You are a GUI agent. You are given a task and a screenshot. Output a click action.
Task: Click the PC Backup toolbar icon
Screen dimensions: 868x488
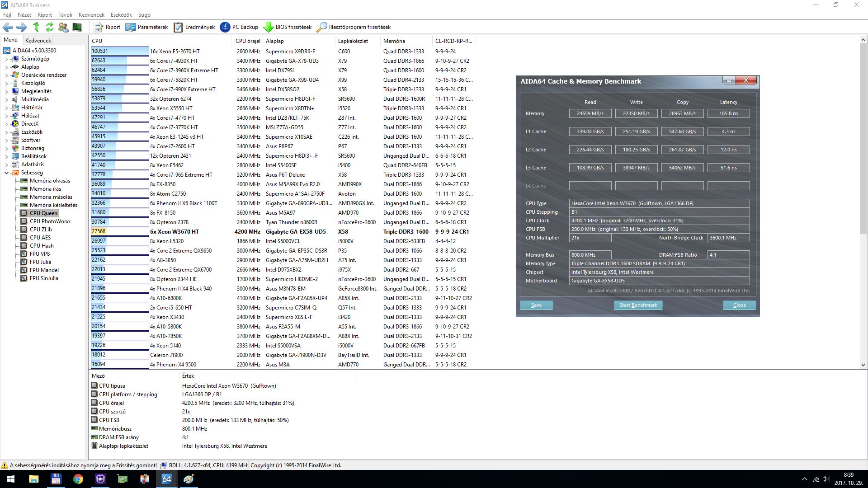(x=225, y=27)
